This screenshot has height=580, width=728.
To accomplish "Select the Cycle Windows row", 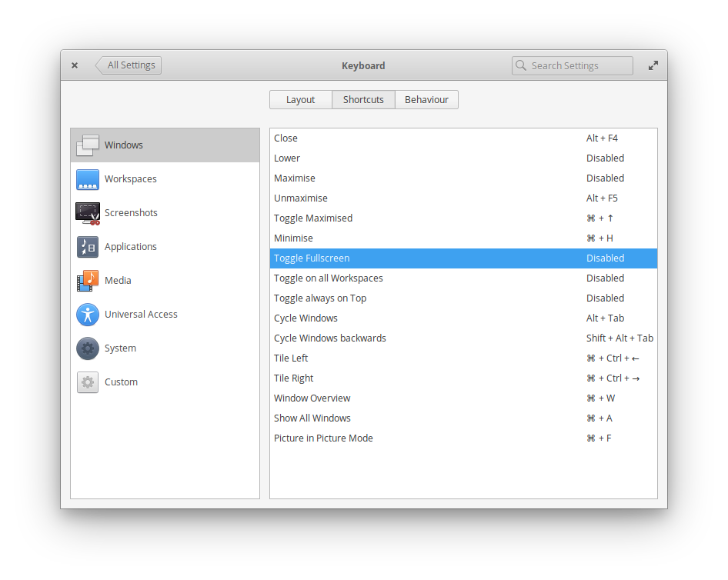I will [x=463, y=318].
